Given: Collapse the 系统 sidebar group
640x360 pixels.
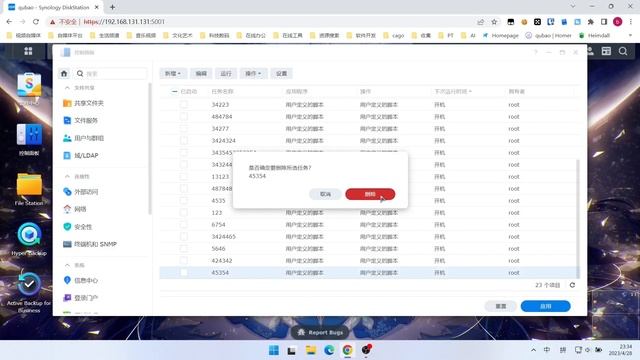Looking at the screenshot, I should [67, 265].
